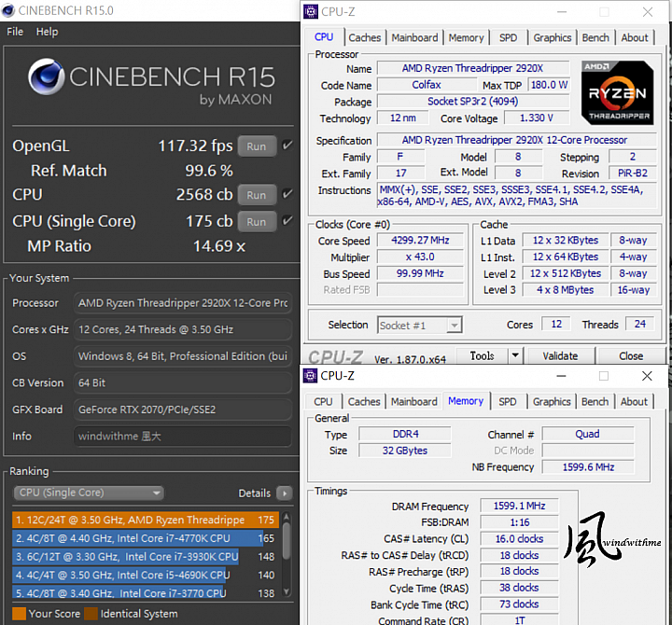Image resolution: width=672 pixels, height=625 pixels.
Task: Switch to Graphics tab in lower CPU-Z
Action: tap(552, 402)
